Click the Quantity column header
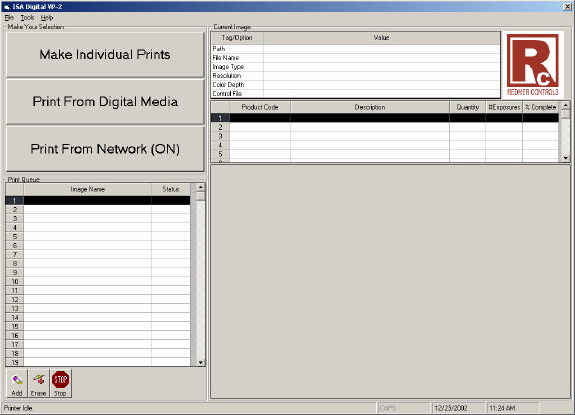 [x=468, y=107]
